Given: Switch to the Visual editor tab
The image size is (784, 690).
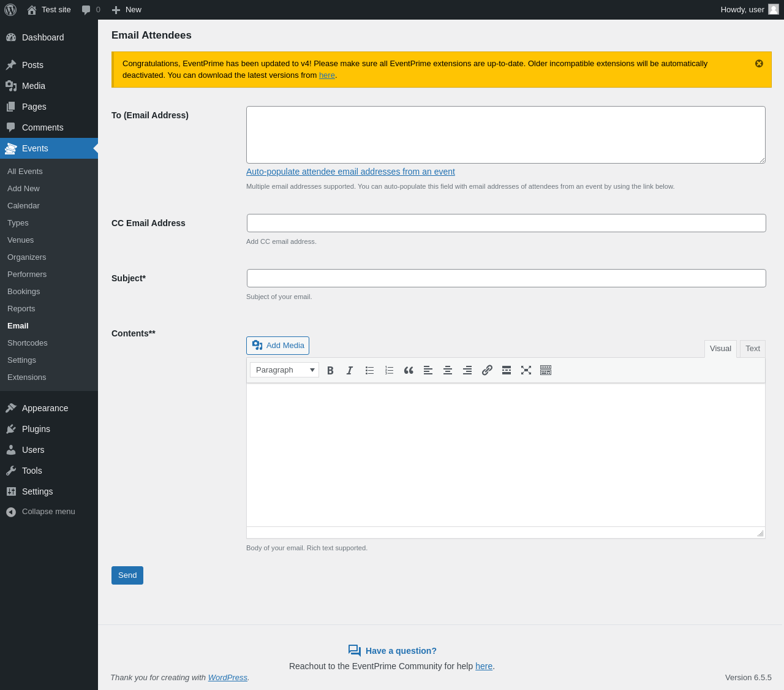Looking at the screenshot, I should [720, 349].
